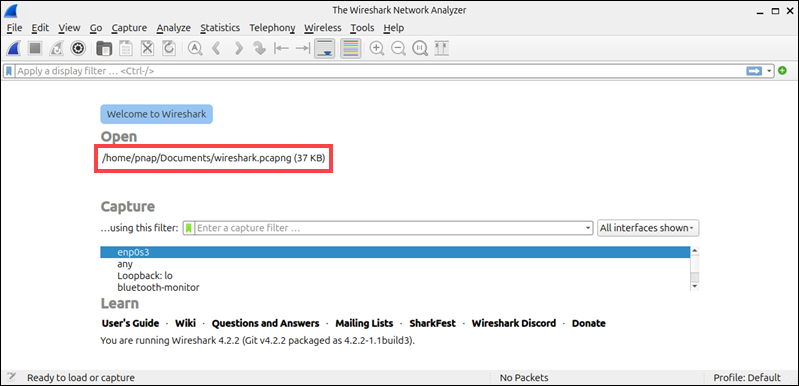The width and height of the screenshot is (799, 386).
Task: Open Mailing Lists link
Action: [364, 323]
